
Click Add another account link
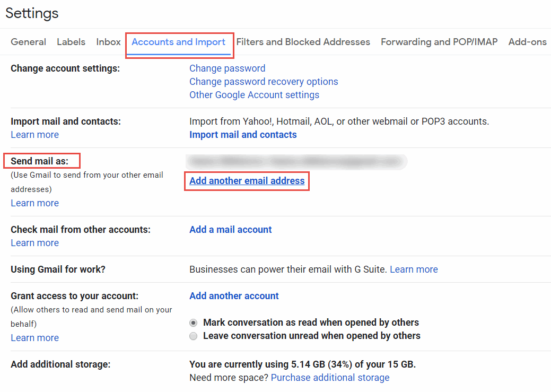tap(234, 296)
